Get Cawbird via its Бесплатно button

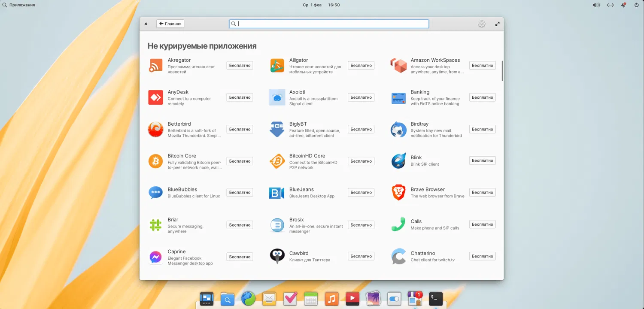(x=361, y=256)
